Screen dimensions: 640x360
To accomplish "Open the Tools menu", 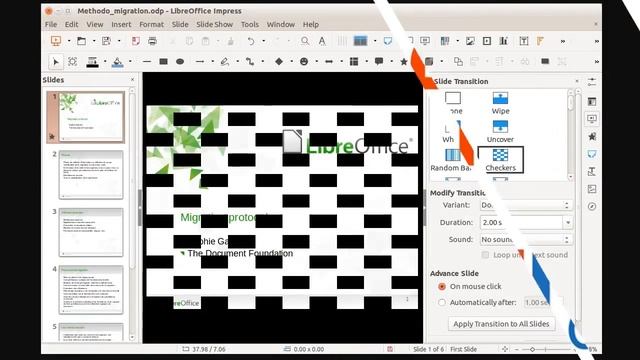I will click(250, 24).
